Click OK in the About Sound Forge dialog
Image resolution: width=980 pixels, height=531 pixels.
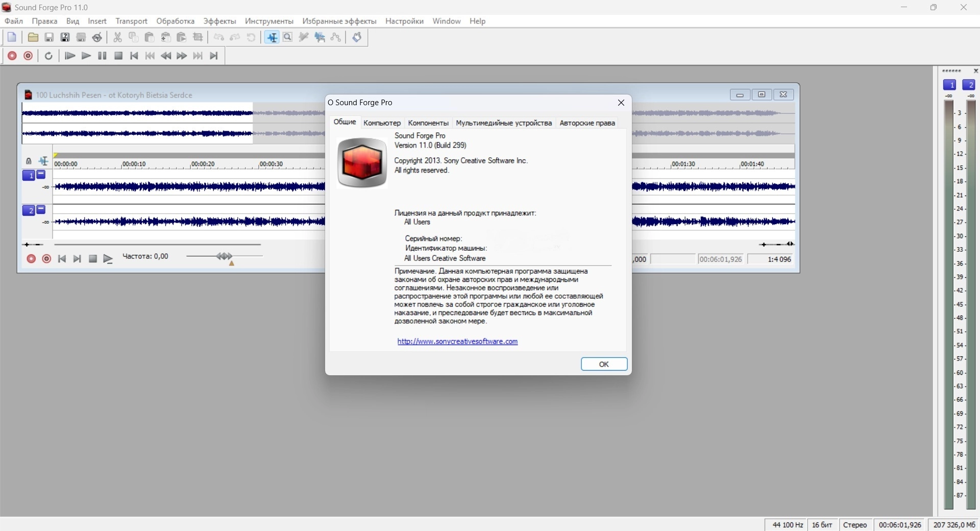click(604, 364)
